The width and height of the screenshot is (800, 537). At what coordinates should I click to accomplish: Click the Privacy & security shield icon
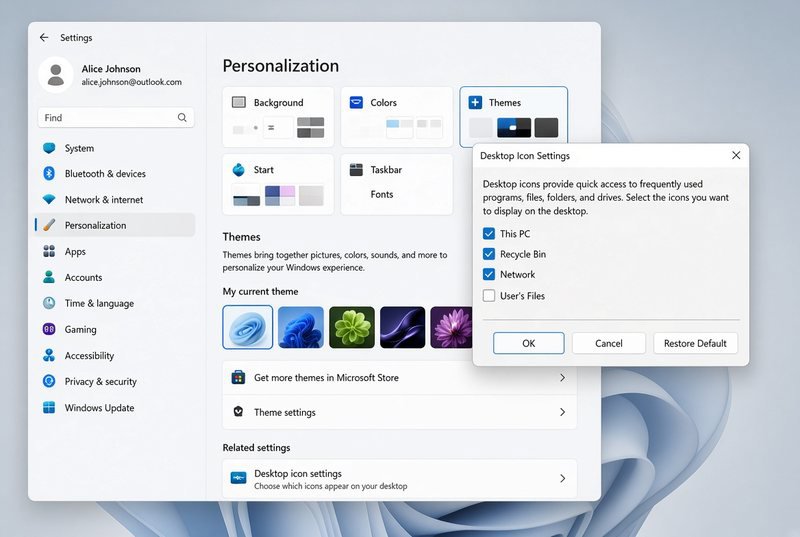(x=49, y=381)
